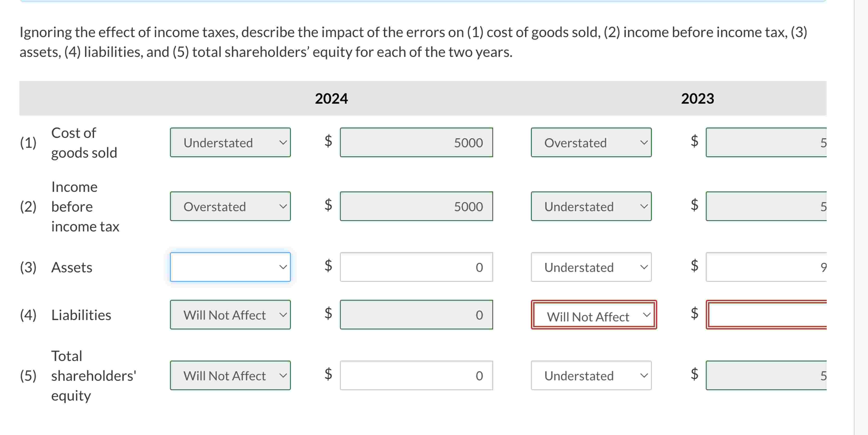Image resolution: width=868 pixels, height=435 pixels.
Task: Click 2023 Cost of goods sold amount field
Action: pyautogui.click(x=766, y=142)
